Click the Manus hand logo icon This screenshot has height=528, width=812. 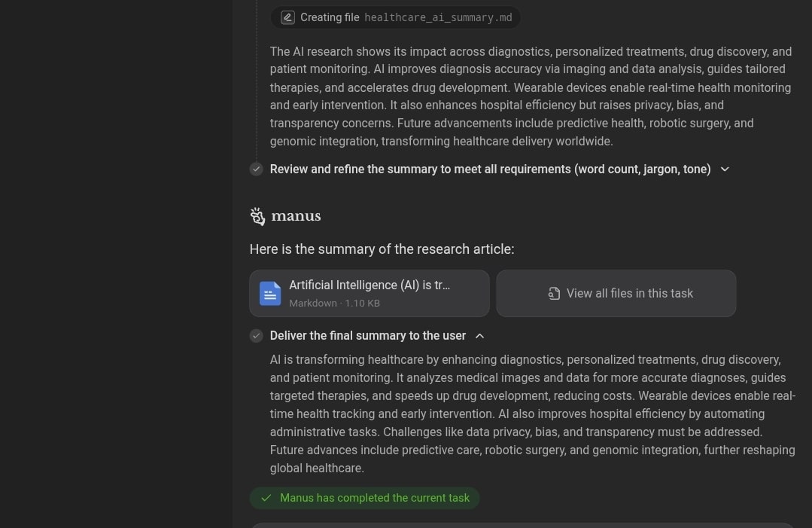(257, 216)
